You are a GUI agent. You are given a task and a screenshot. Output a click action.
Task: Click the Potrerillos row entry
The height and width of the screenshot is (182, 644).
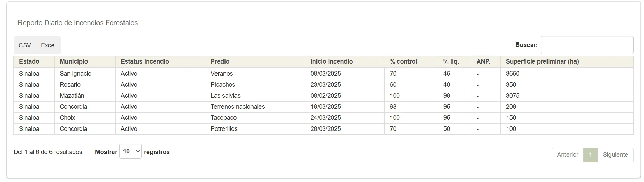point(224,129)
